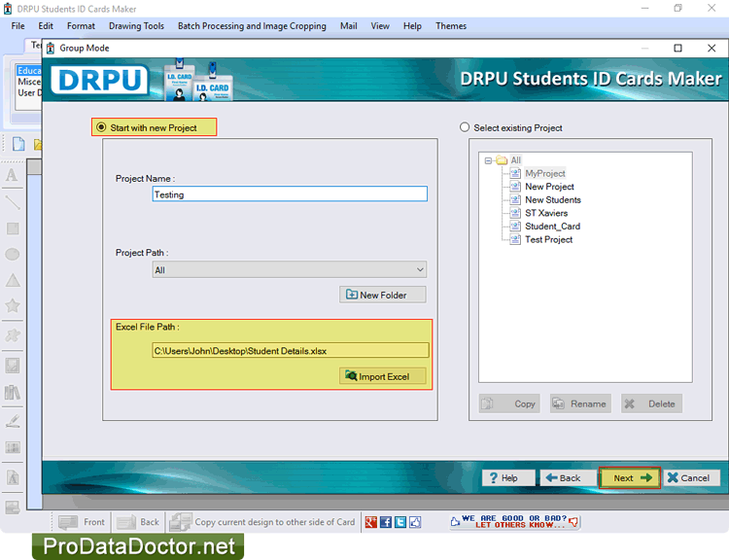
Task: Select Test Project in project tree
Action: [548, 239]
